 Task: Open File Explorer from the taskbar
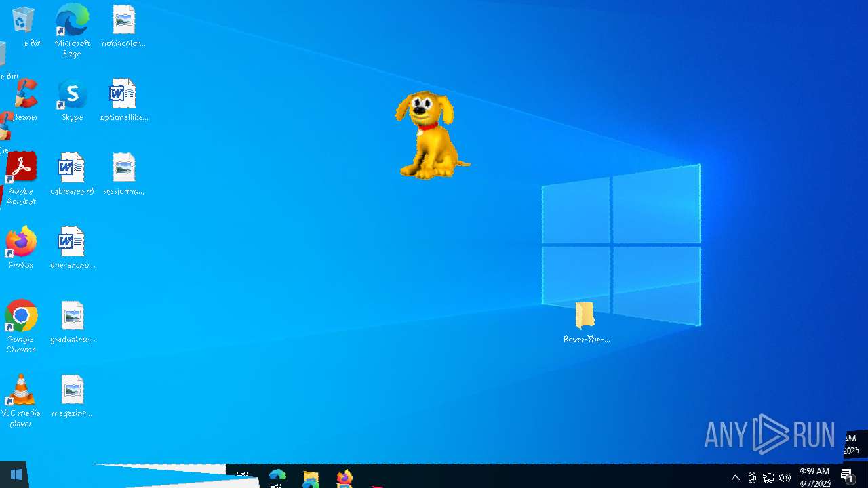click(x=311, y=477)
